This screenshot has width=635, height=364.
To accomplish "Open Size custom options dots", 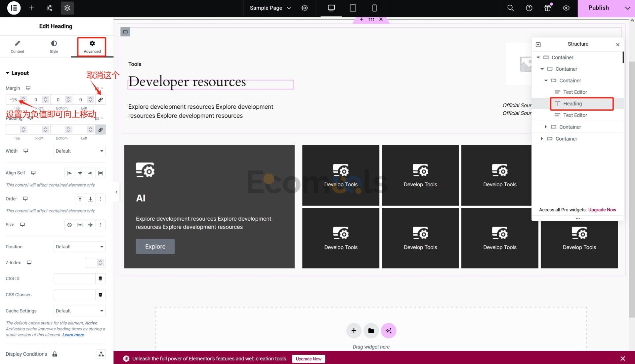I will point(101,225).
